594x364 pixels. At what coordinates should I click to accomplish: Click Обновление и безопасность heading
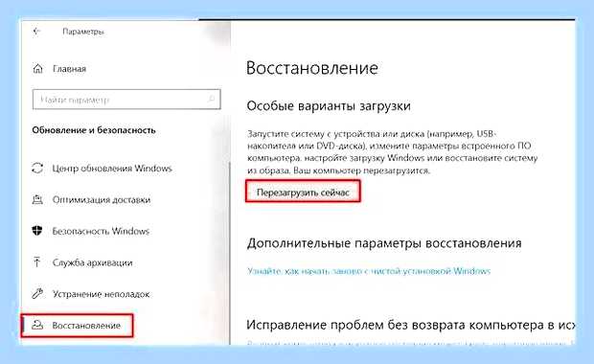[x=94, y=130]
